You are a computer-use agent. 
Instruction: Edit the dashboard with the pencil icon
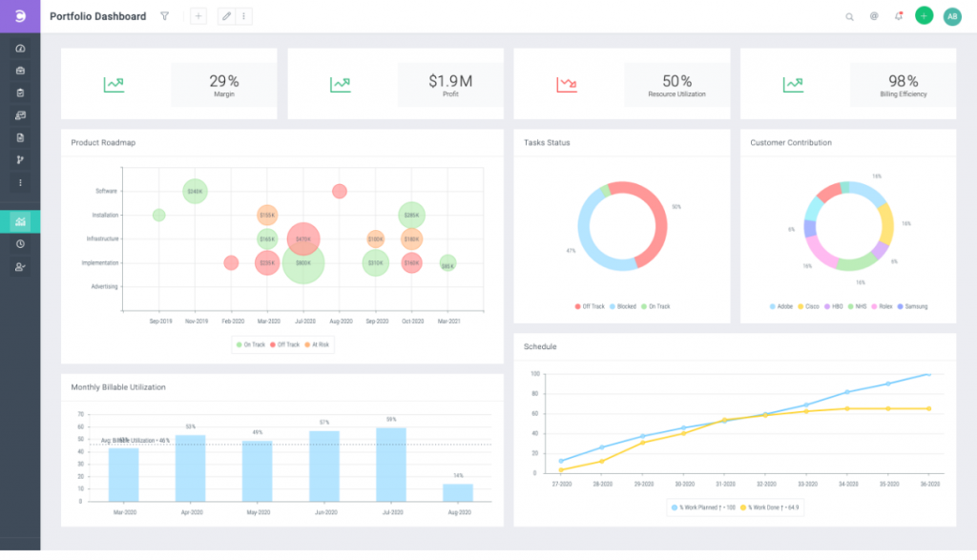[x=226, y=16]
